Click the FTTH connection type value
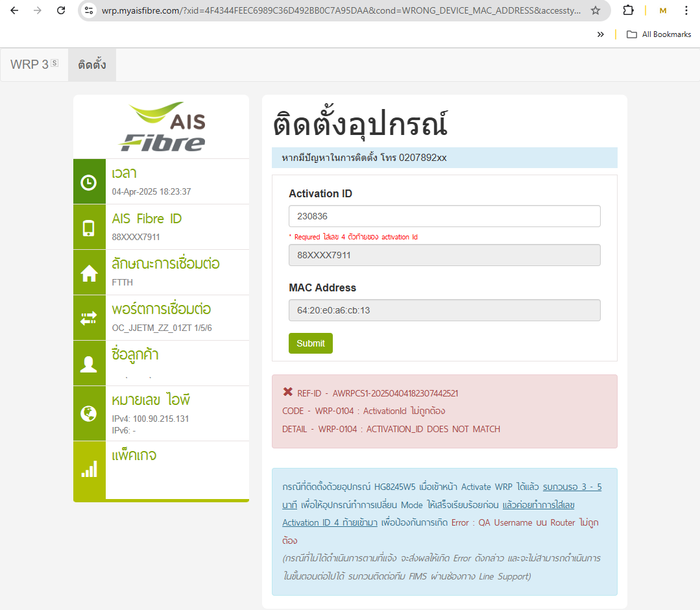Screen dimensions: 700x610 coord(123,282)
